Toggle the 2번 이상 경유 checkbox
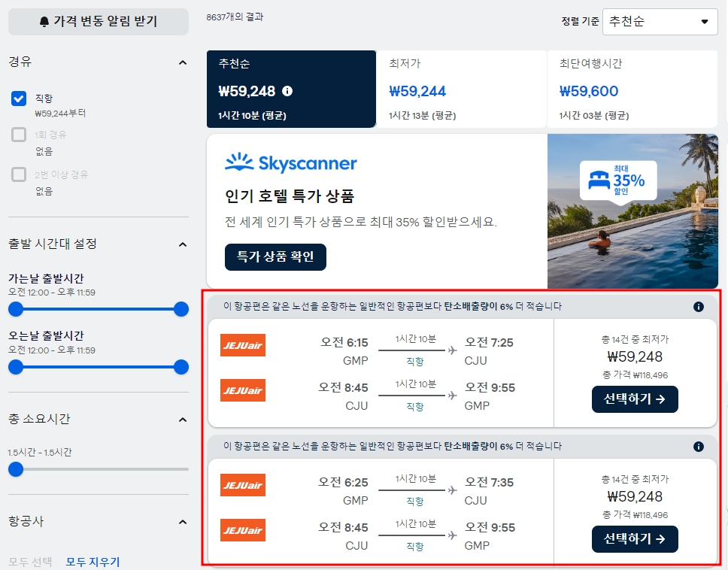Image resolution: width=728 pixels, height=570 pixels. (19, 174)
